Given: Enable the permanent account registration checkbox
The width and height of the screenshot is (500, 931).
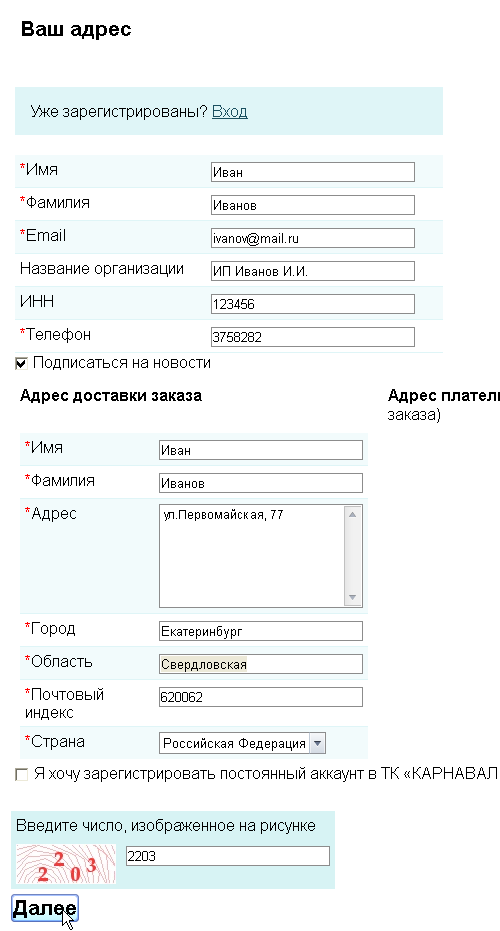Looking at the screenshot, I should [x=21, y=775].
